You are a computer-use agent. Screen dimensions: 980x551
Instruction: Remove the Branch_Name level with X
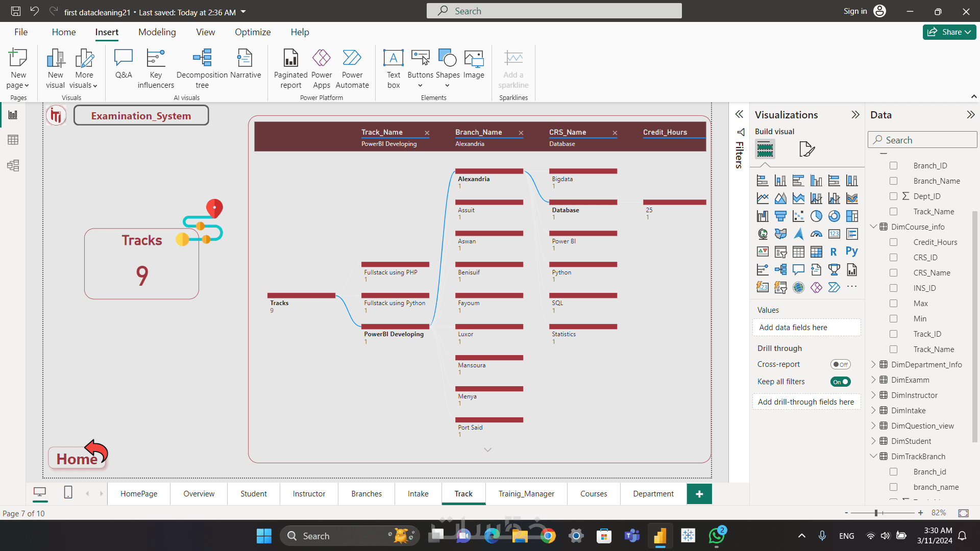(x=521, y=133)
